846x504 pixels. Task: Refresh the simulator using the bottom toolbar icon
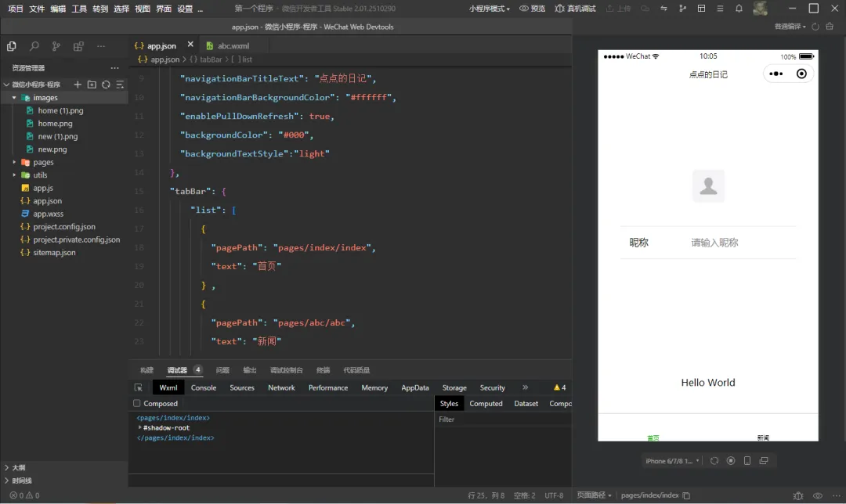coord(714,461)
